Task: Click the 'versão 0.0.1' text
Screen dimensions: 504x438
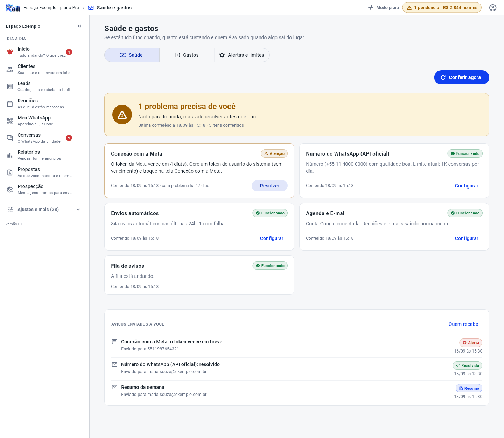Action: [16, 224]
